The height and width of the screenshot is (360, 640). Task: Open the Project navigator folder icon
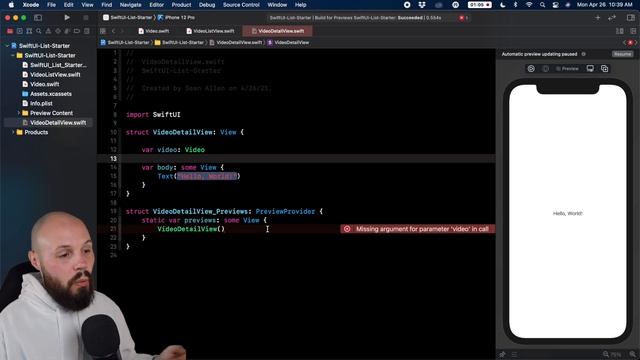pyautogui.click(x=10, y=31)
